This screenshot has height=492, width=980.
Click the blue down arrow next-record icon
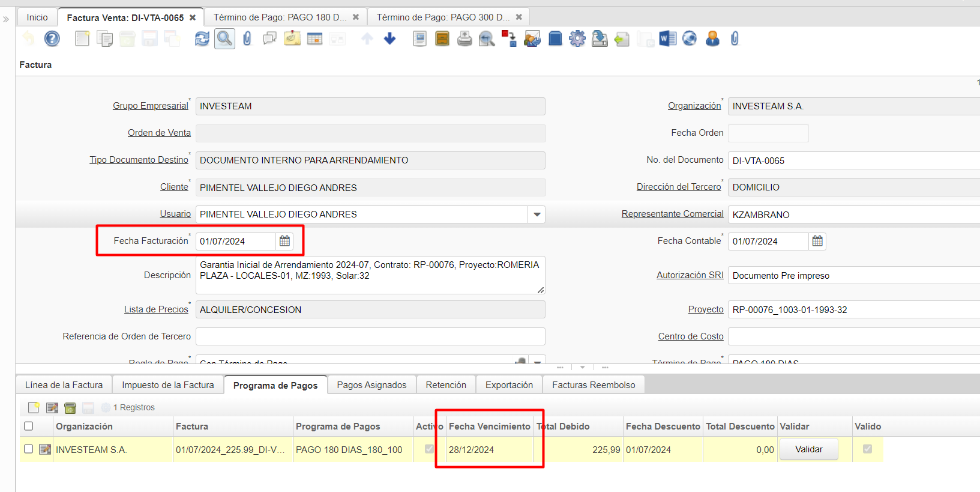(x=389, y=39)
